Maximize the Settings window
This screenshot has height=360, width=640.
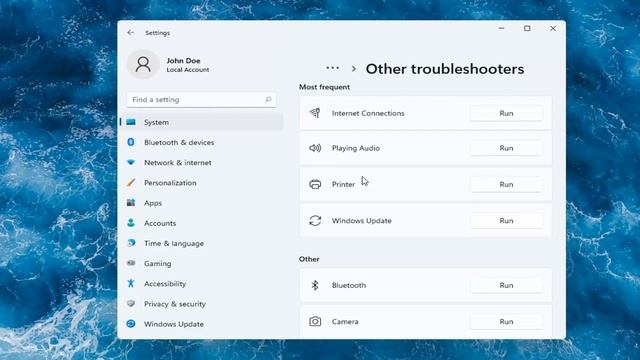(527, 28)
